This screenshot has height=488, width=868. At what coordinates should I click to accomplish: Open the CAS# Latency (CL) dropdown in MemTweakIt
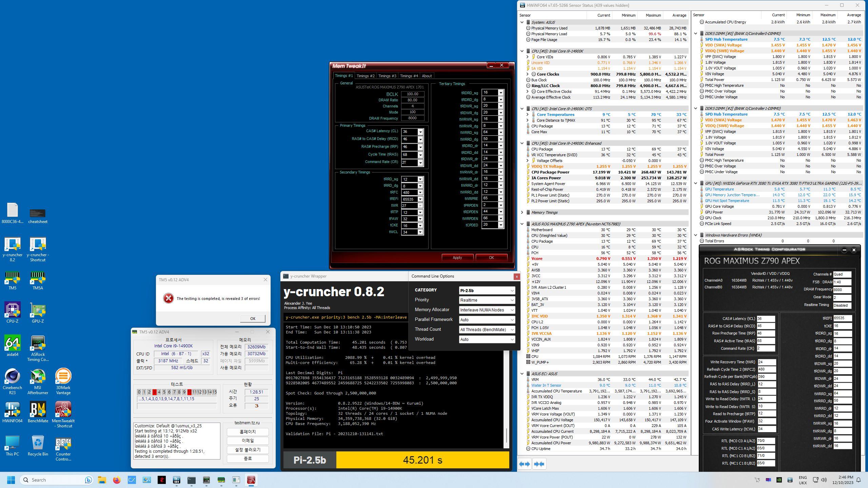tap(420, 132)
